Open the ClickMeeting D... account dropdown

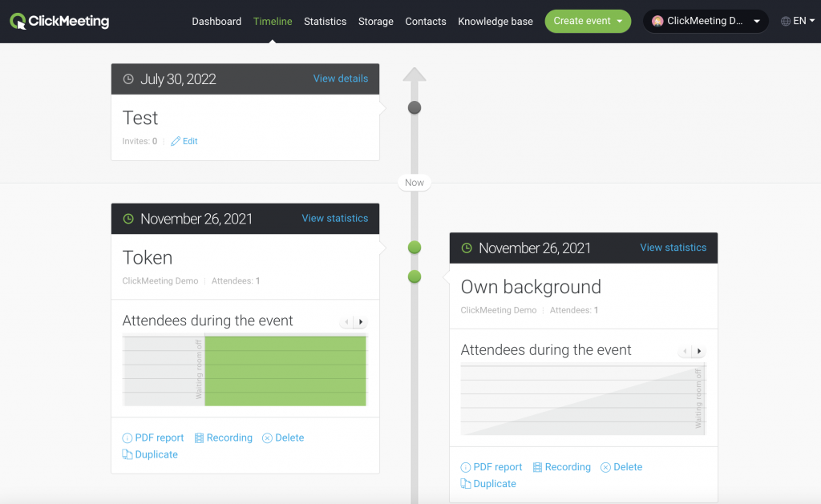pyautogui.click(x=706, y=21)
